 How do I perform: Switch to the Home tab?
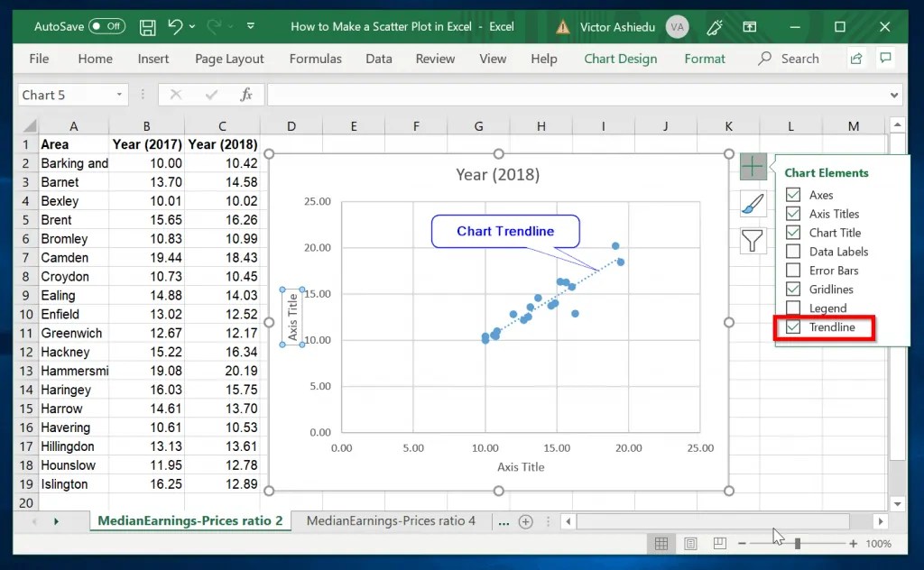(x=95, y=59)
